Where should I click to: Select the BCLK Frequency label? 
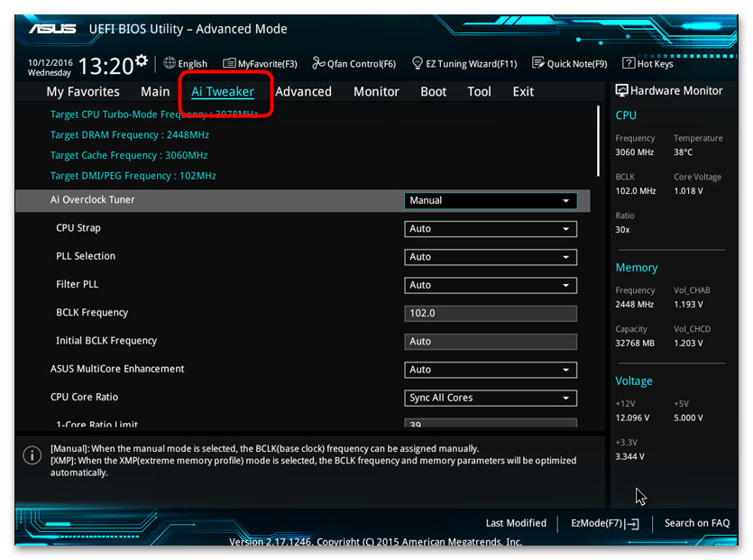92,313
